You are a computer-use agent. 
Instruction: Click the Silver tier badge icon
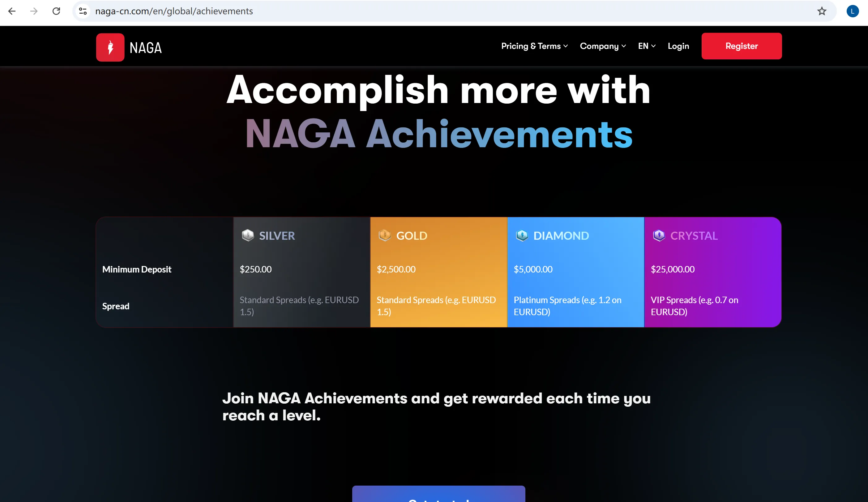click(248, 235)
